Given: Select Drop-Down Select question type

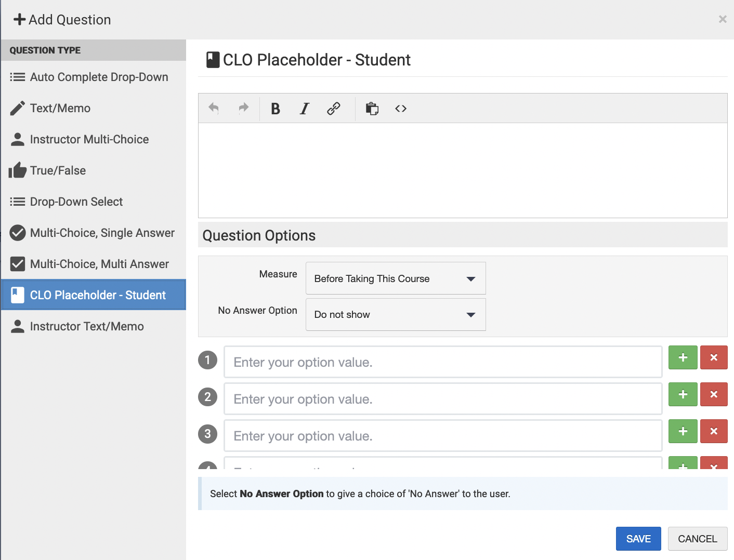Looking at the screenshot, I should point(94,202).
